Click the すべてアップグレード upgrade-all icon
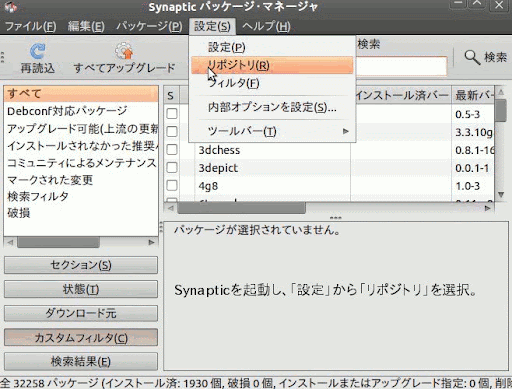The width and height of the screenshot is (512, 389). click(124, 51)
